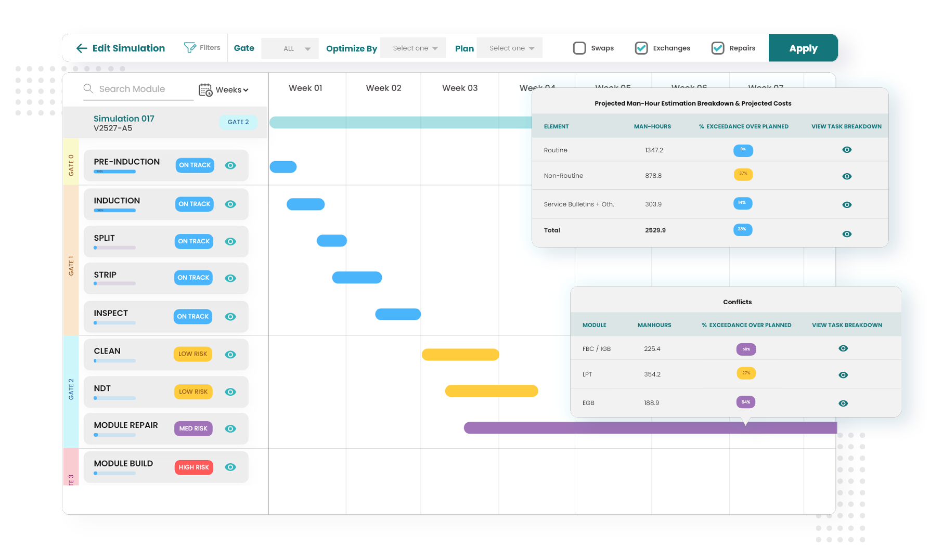Open the Filters funnel icon
This screenshot has width=930, height=560.
pyautogui.click(x=190, y=48)
